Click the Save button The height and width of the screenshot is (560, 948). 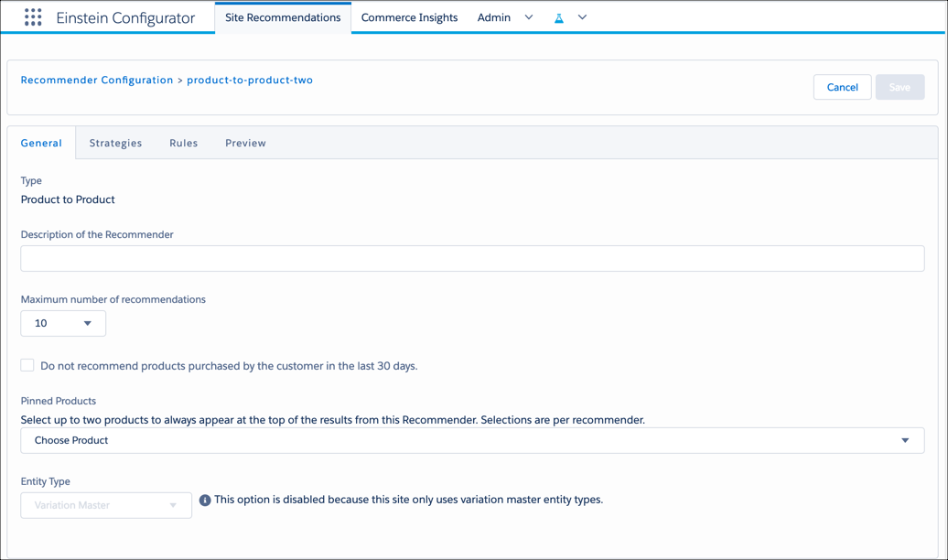(x=900, y=87)
